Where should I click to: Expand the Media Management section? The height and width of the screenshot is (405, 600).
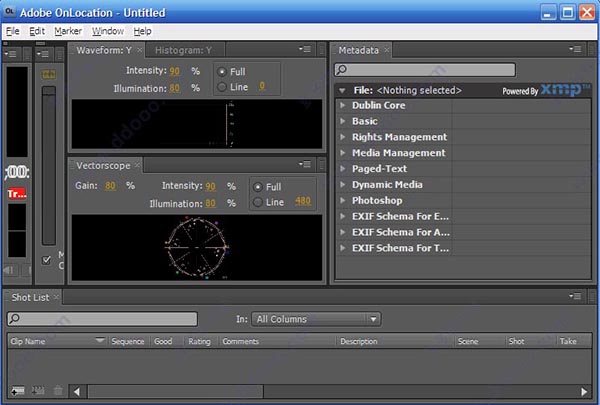point(342,153)
